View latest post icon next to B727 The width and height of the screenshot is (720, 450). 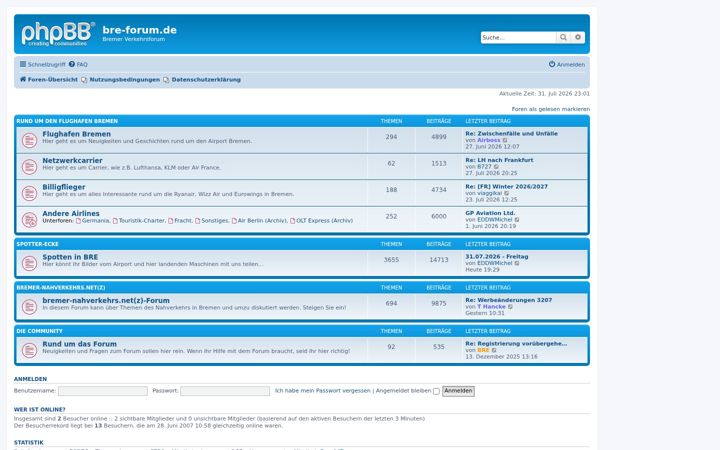496,167
